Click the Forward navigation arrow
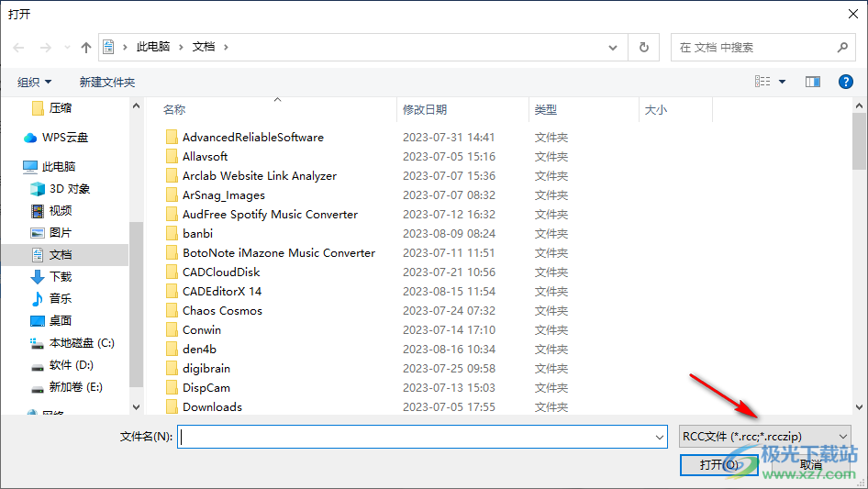Viewport: 868px width, 489px height. 45,48
